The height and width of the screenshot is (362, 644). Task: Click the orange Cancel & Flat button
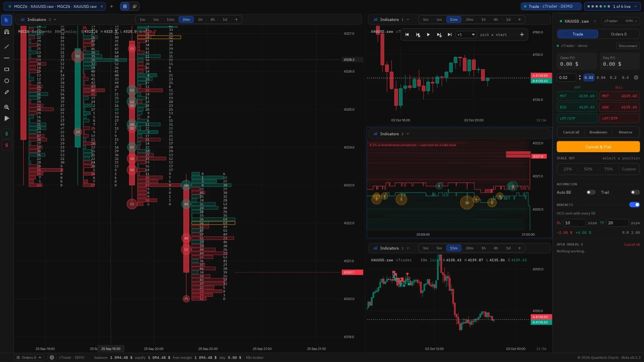598,147
